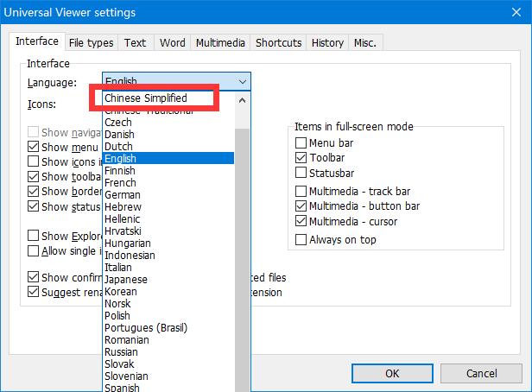Open the Shortcuts tab

click(x=279, y=42)
